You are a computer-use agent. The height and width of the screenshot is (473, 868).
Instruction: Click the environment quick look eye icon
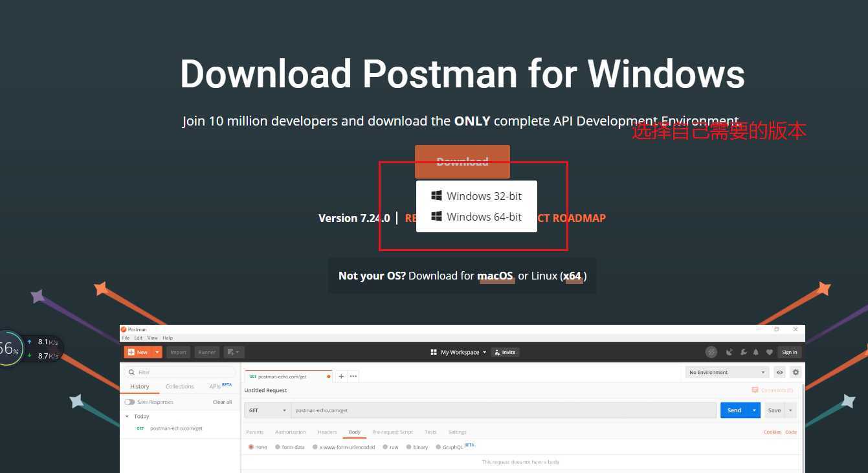point(780,372)
